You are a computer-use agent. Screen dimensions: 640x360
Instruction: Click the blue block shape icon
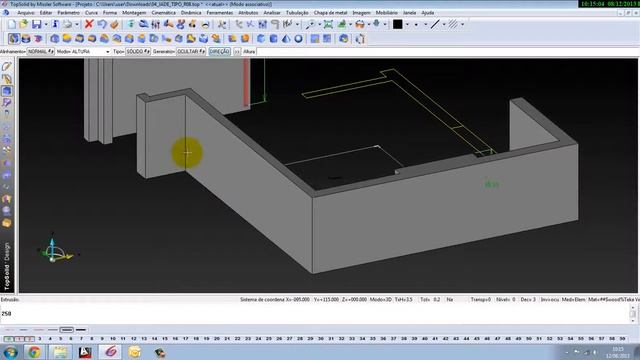[261, 39]
